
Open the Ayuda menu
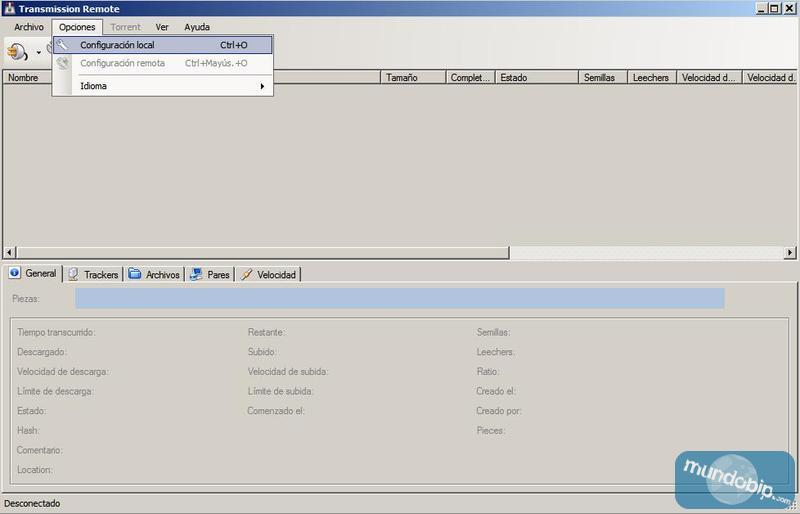[x=197, y=27]
